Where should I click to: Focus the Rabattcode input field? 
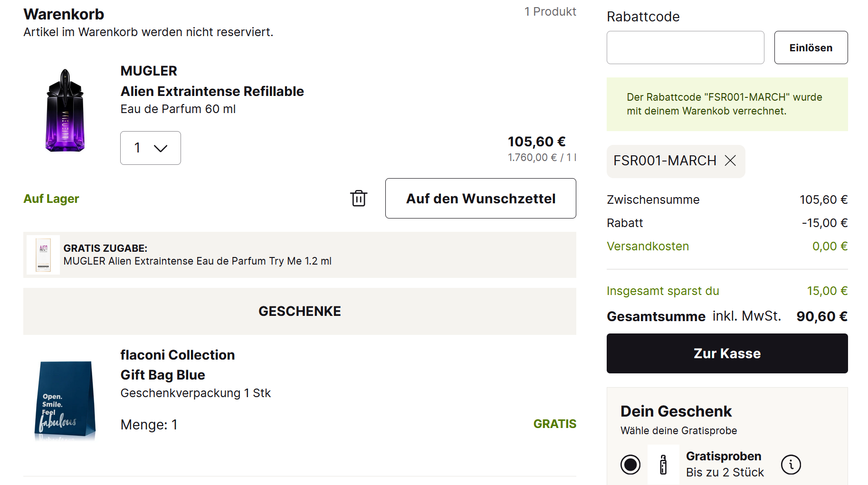tap(685, 48)
